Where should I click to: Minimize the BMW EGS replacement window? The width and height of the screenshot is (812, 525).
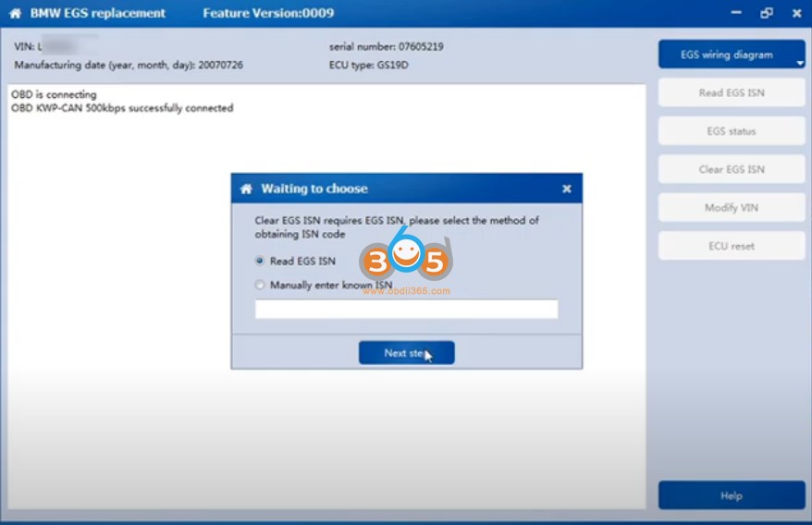coord(736,12)
